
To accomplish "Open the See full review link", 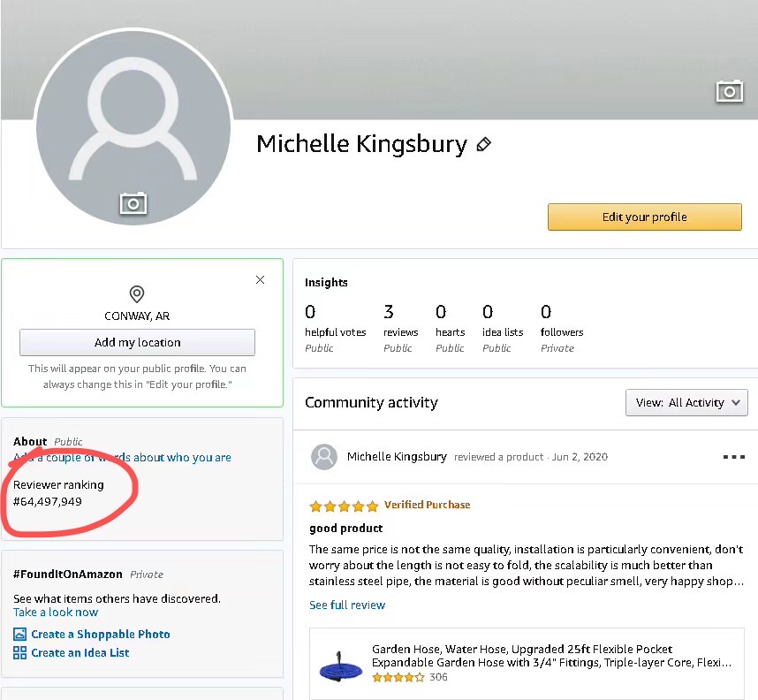I will pyautogui.click(x=347, y=605).
